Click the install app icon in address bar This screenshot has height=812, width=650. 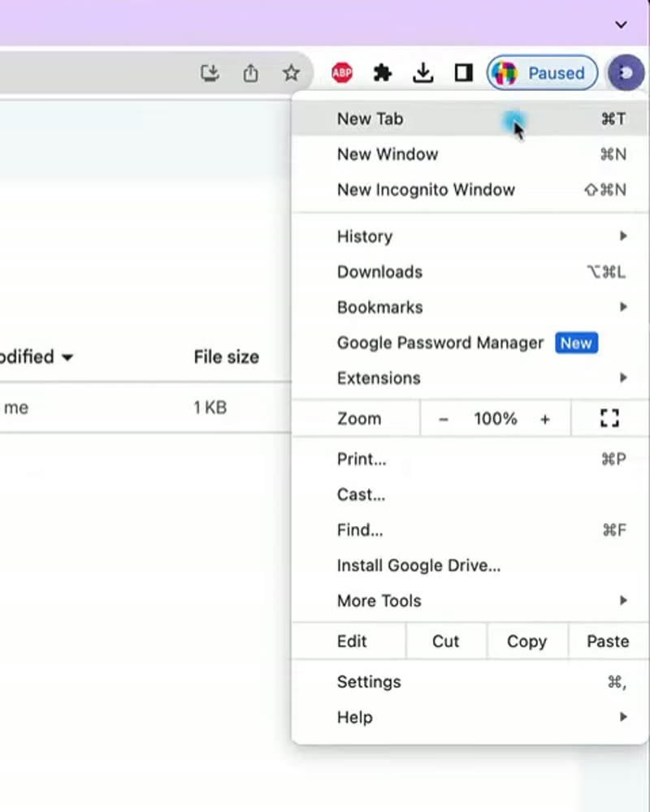click(x=210, y=73)
